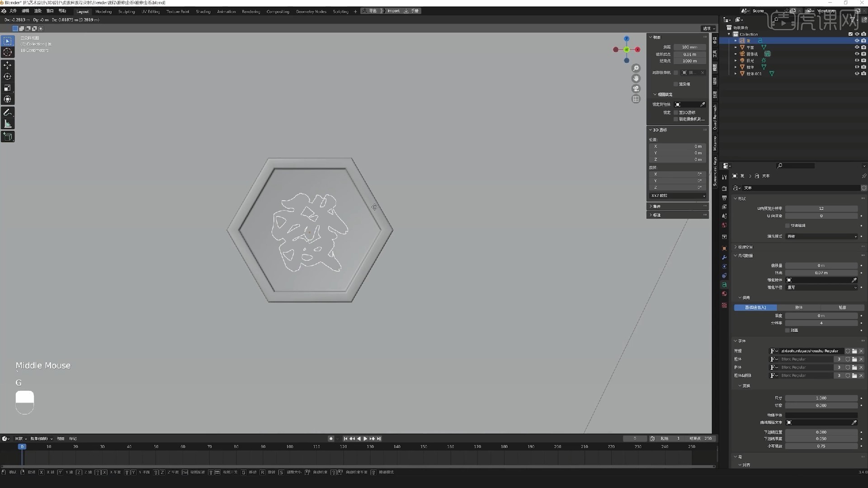
Task: Click eyedropper for 锥化物体 field
Action: tap(854, 280)
